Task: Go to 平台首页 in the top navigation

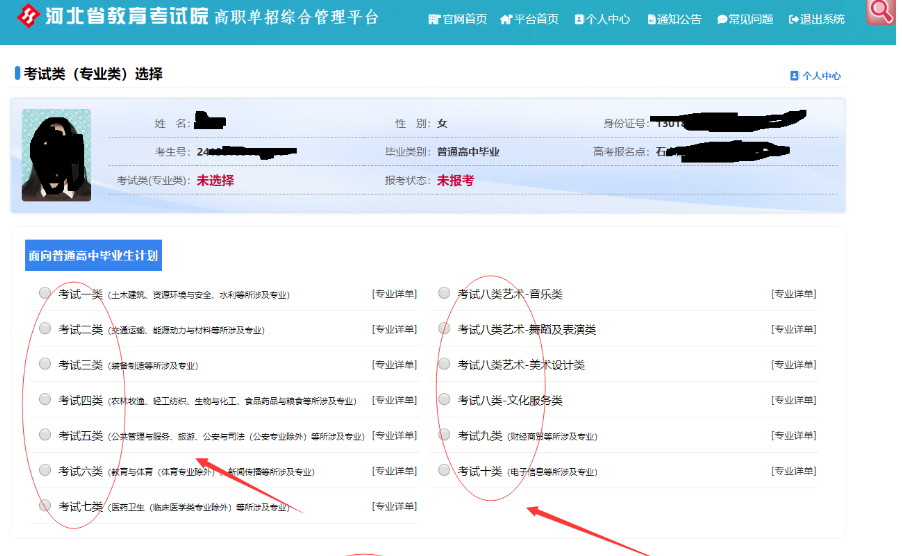Action: (x=529, y=19)
